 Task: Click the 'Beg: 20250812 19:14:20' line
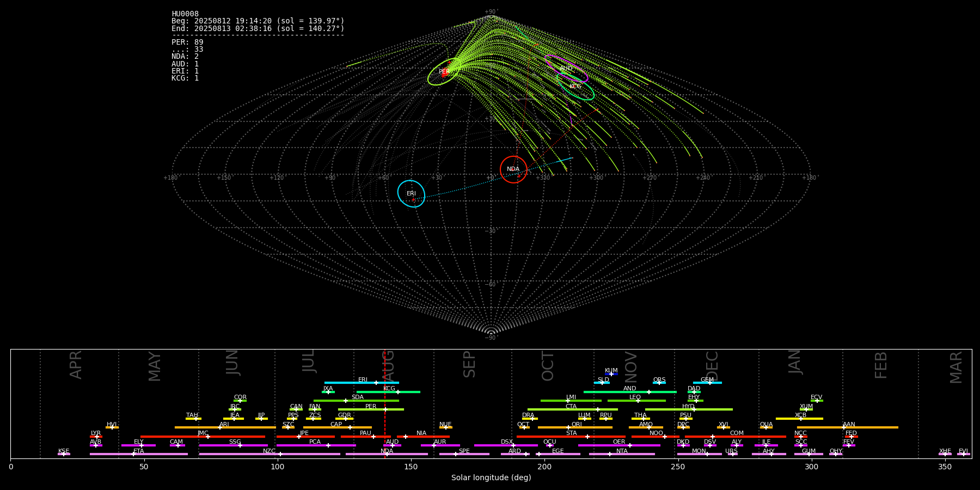tap(258, 21)
